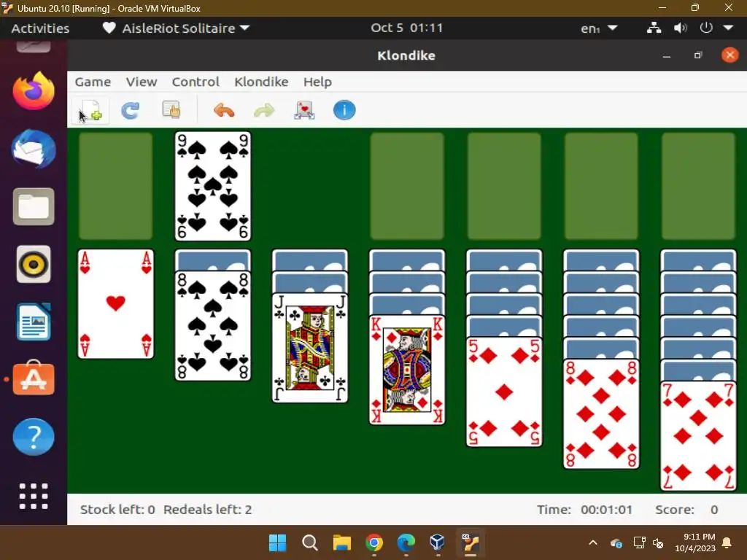Open Windows taskbar search
The image size is (747, 560).
point(309,542)
